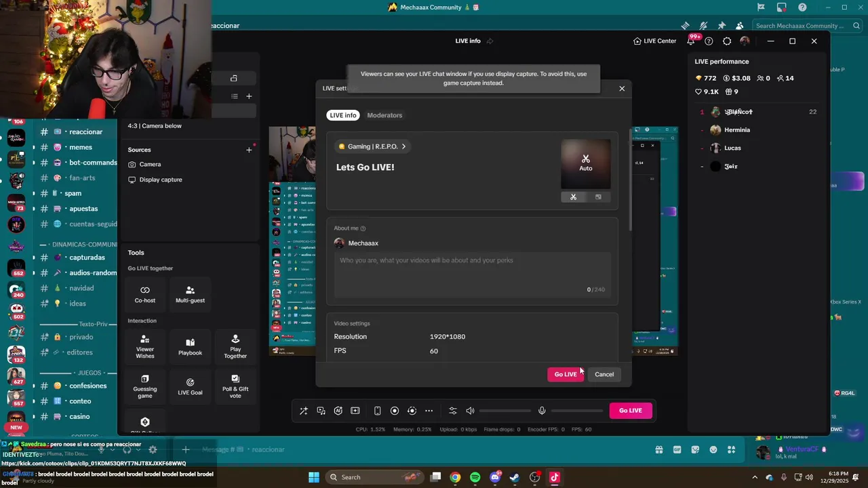Open the AI tool in bottom toolbar

click(338, 411)
